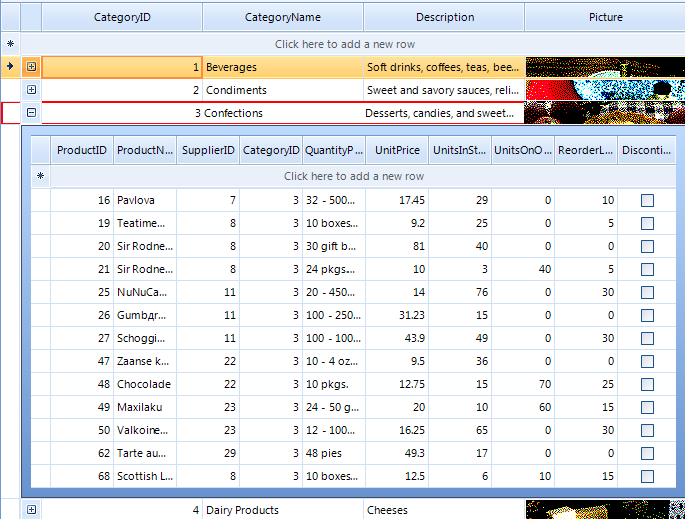Toggle Discontinued checkbox for Valkoinen row
The height and width of the screenshot is (519, 685).
[x=647, y=430]
